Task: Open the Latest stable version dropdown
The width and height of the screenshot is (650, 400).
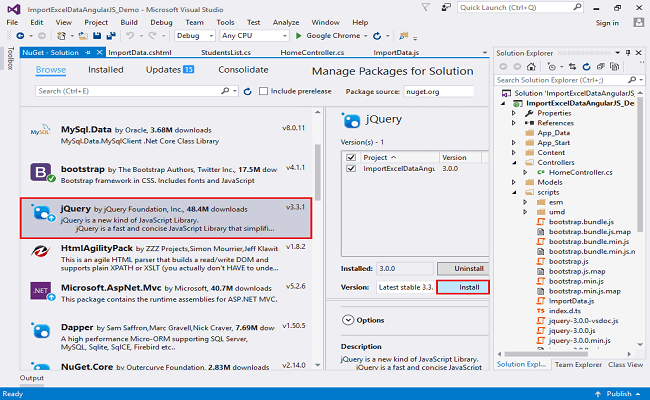Action: 405,287
